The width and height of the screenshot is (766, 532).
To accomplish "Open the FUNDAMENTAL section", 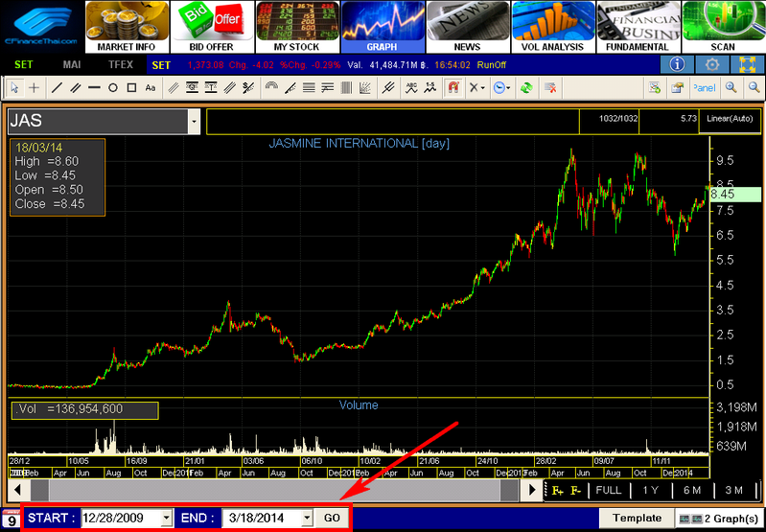I will click(x=638, y=27).
